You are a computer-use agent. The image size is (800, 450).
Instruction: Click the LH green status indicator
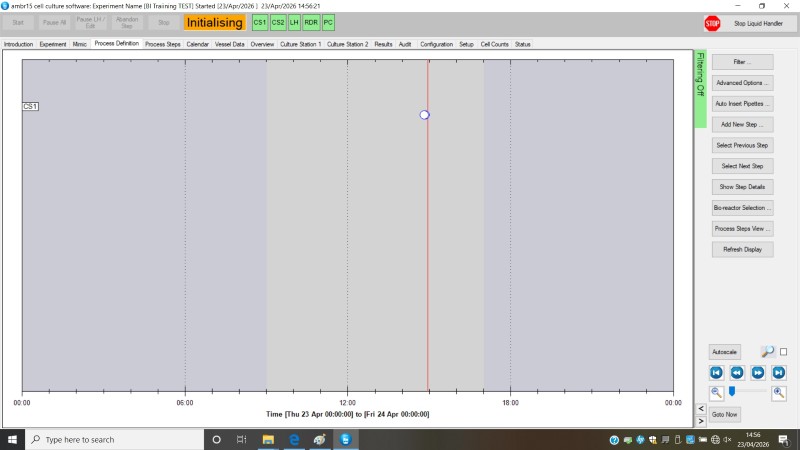[x=294, y=22]
